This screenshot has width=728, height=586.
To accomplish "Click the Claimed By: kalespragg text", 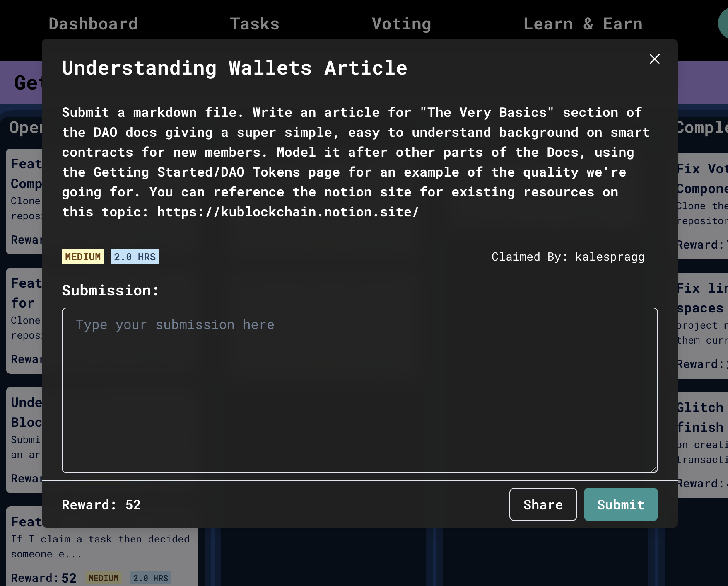I will [568, 257].
